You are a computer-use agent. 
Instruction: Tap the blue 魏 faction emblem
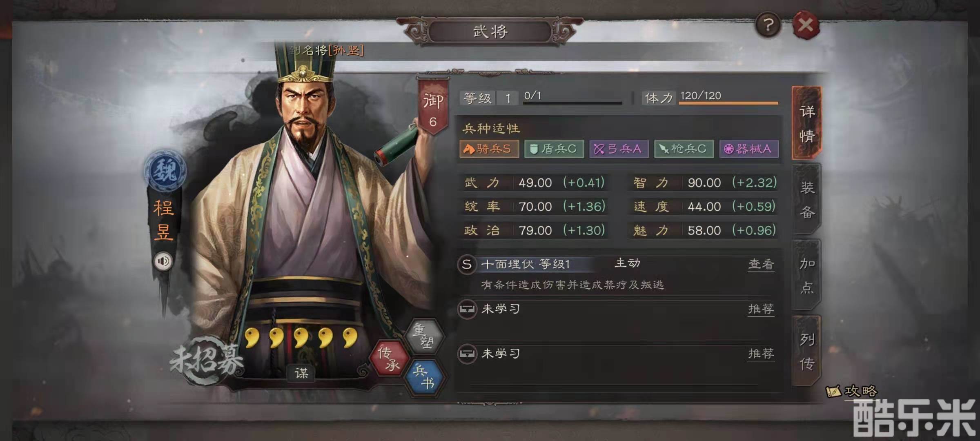(x=165, y=170)
